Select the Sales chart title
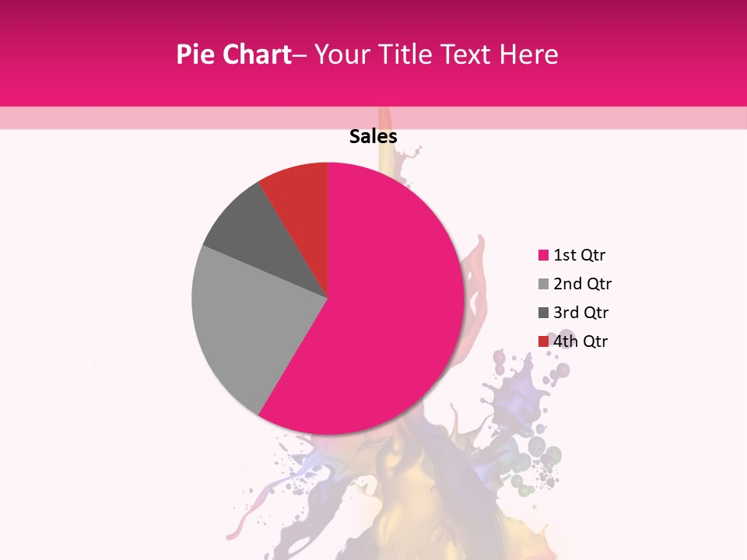Viewport: 747px width, 560px height. coord(373,137)
